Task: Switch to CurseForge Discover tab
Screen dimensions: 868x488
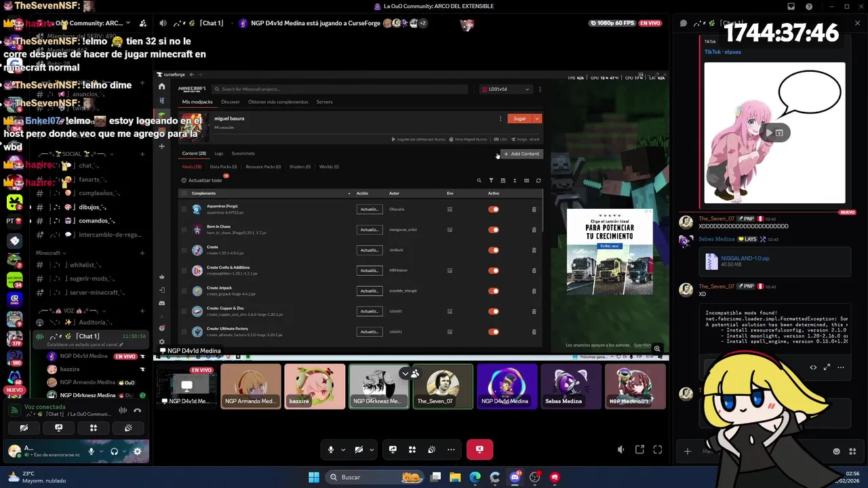Action: (230, 102)
